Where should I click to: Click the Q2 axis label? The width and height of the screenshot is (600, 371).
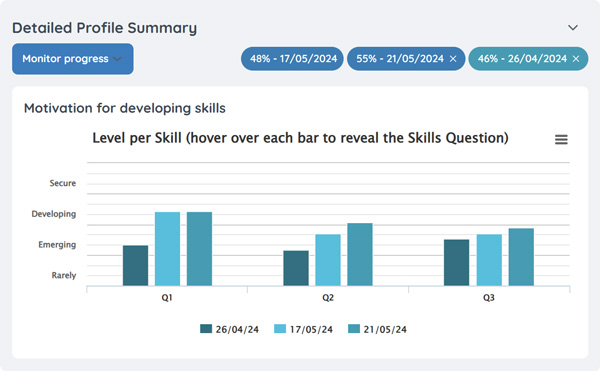pos(328,298)
